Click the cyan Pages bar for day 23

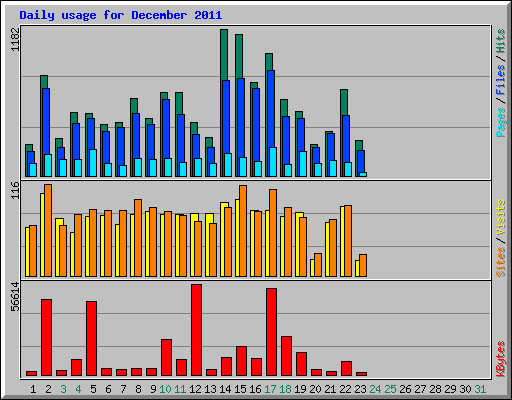point(363,174)
